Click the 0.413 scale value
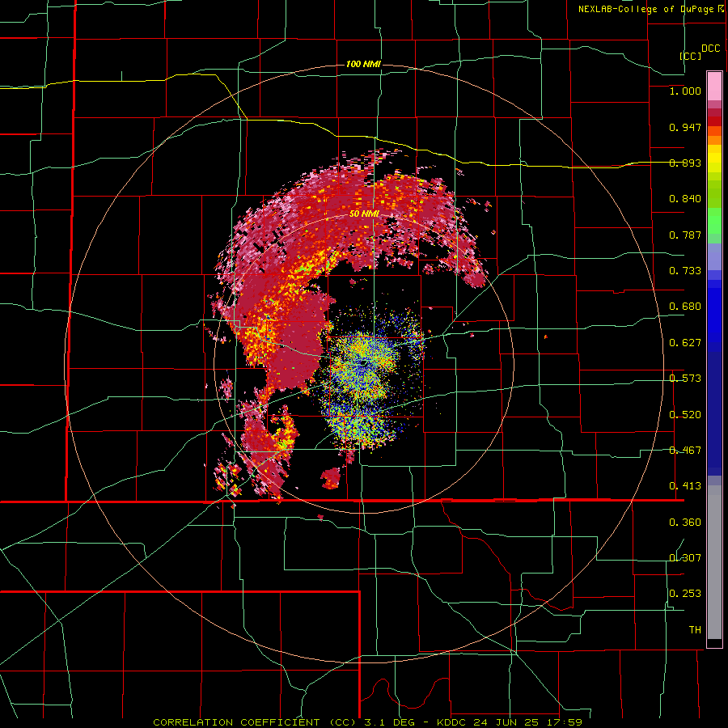The width and height of the screenshot is (728, 728). 685,486
